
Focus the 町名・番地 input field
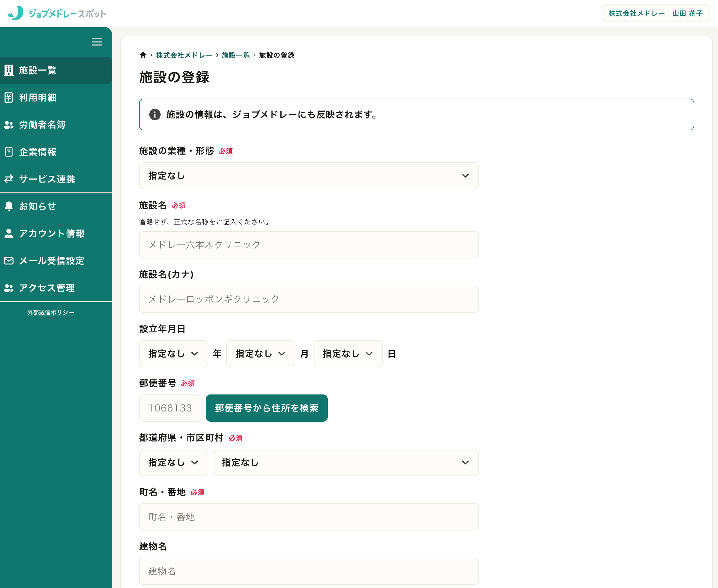point(309,517)
